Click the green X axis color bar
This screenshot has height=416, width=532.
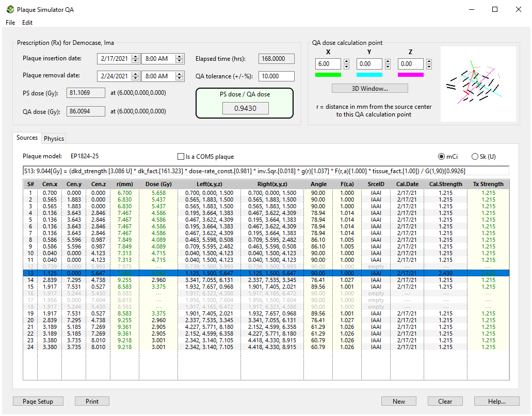click(328, 75)
